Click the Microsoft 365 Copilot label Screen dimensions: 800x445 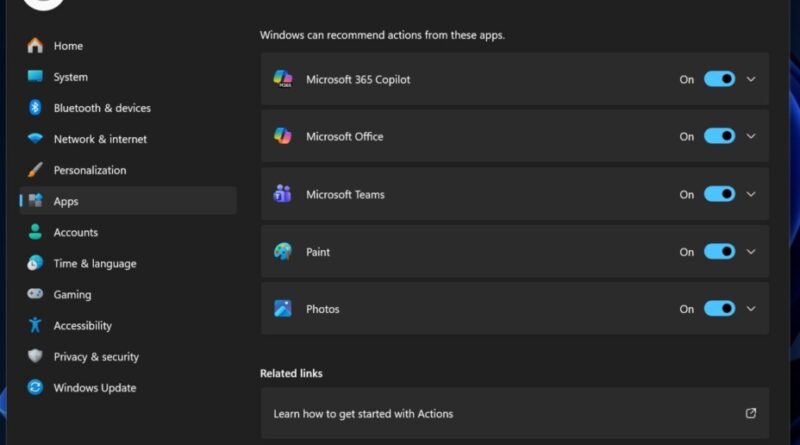[x=358, y=80]
